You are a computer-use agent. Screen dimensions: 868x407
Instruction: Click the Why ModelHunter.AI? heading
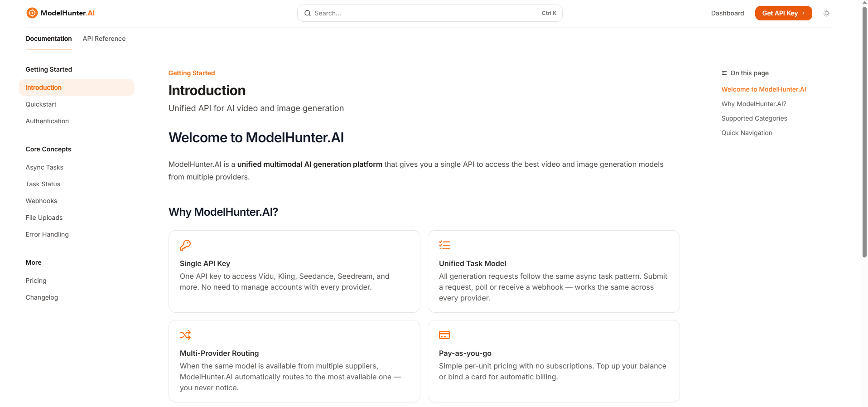point(223,212)
